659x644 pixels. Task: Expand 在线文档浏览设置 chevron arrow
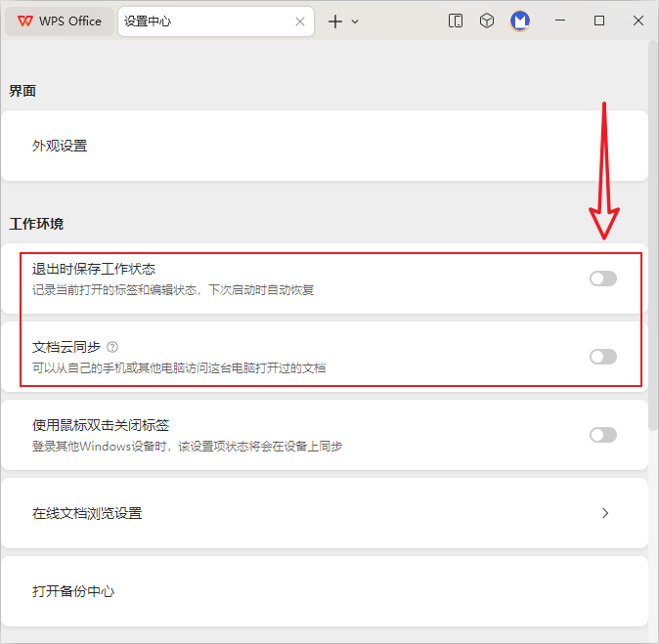point(605,513)
